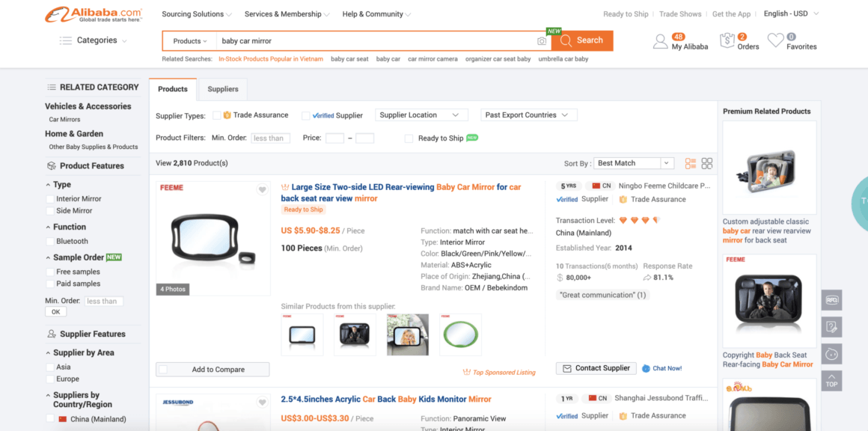
Task: Click the Related Category list icon
Action: coord(52,88)
